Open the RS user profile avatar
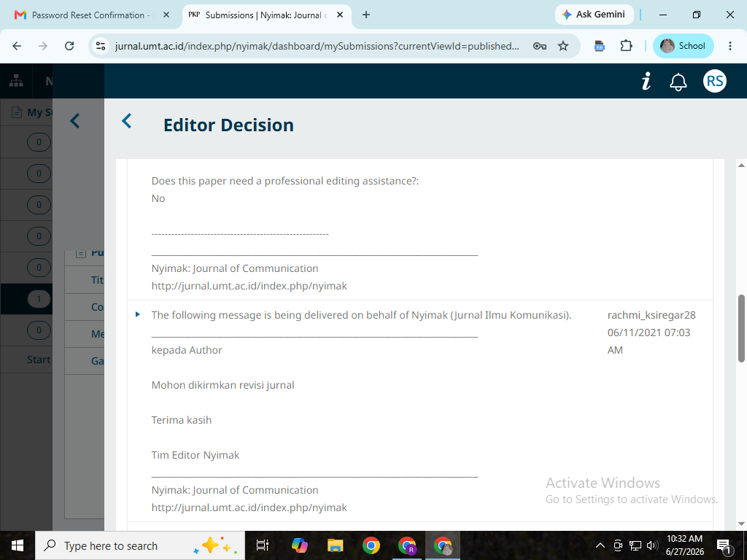 (x=715, y=81)
